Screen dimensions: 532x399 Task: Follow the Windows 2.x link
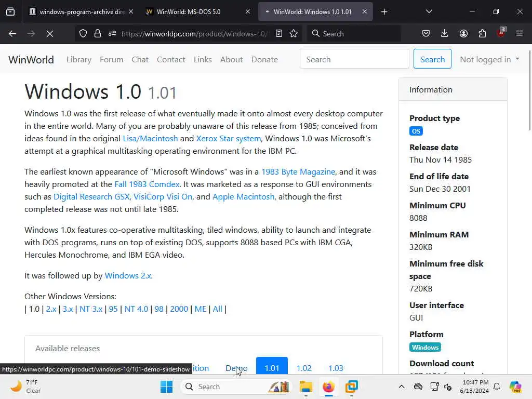coord(128,275)
